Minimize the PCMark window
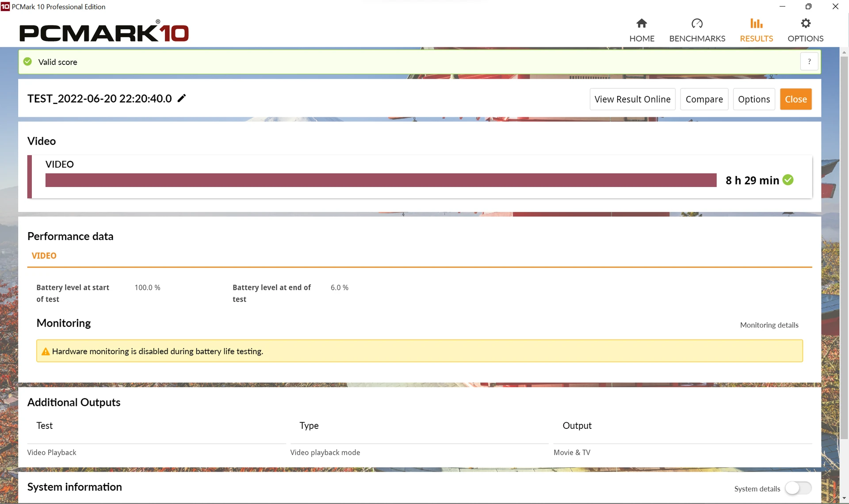 (782, 7)
